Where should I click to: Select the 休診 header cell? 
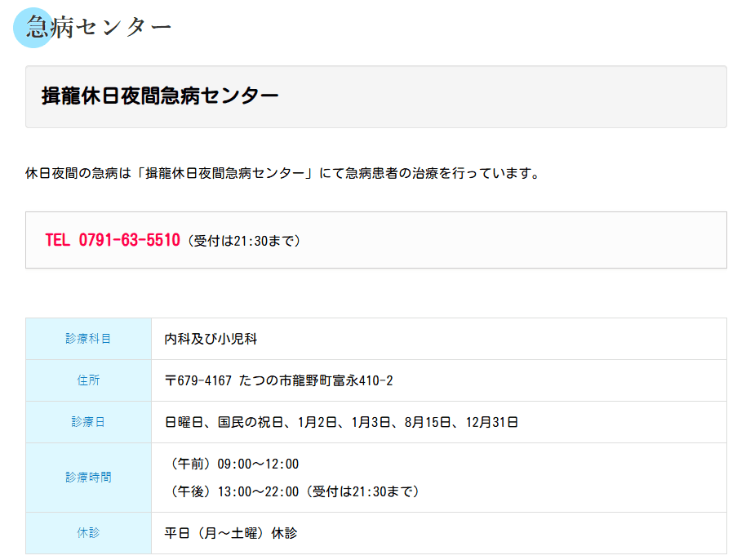[88, 533]
